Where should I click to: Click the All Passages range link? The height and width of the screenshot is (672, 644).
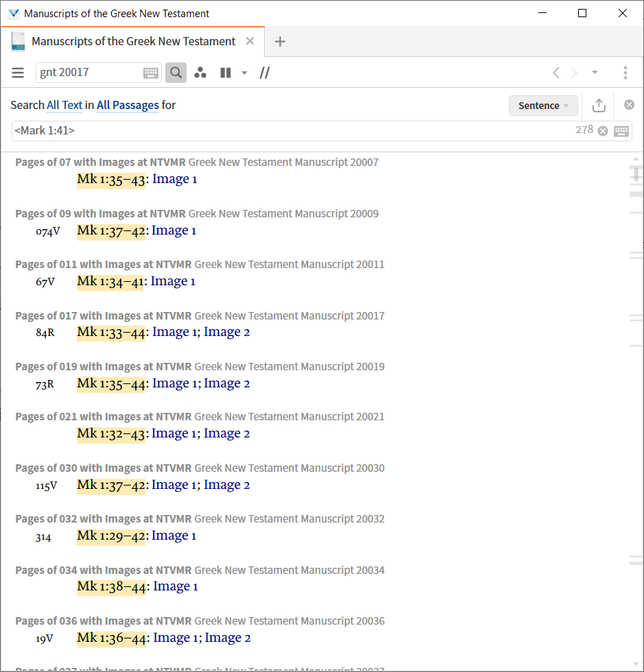pos(128,105)
